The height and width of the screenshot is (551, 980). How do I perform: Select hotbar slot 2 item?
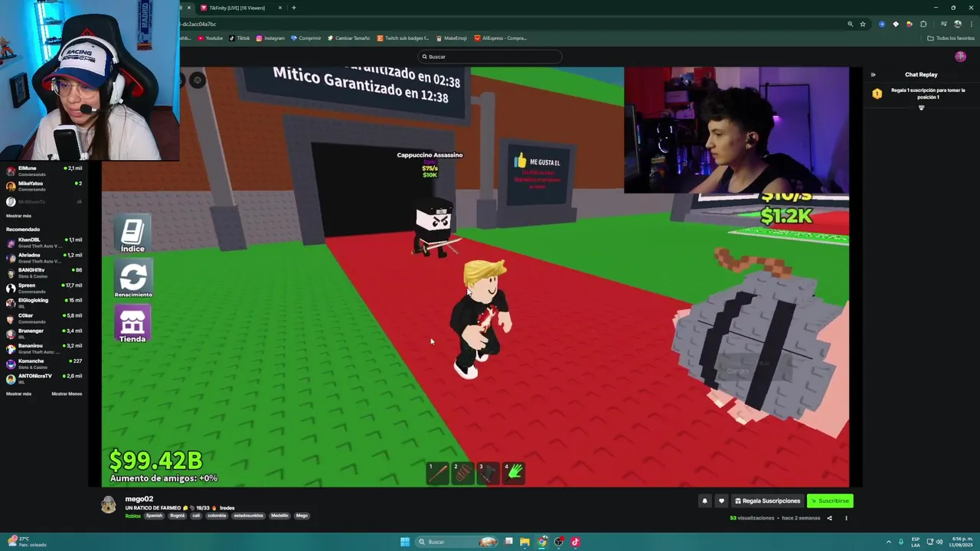click(x=463, y=473)
